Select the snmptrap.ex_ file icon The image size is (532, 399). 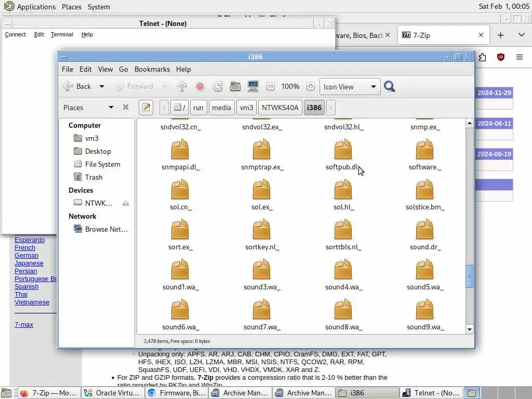262,149
